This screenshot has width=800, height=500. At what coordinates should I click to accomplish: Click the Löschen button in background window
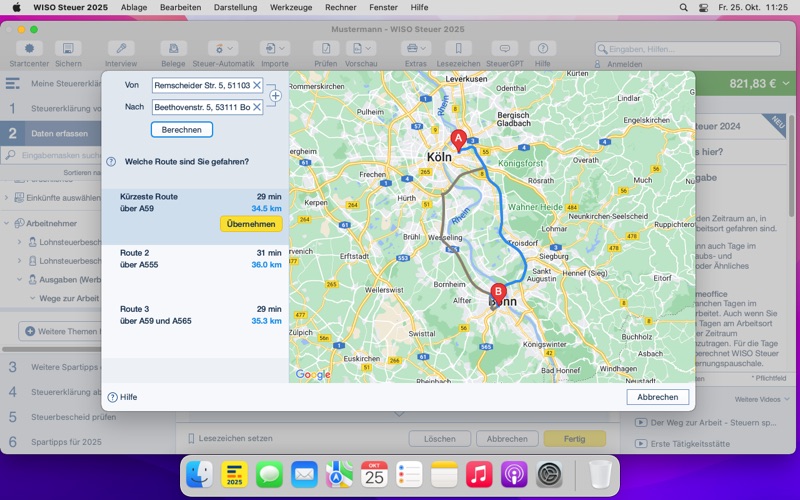pos(440,439)
